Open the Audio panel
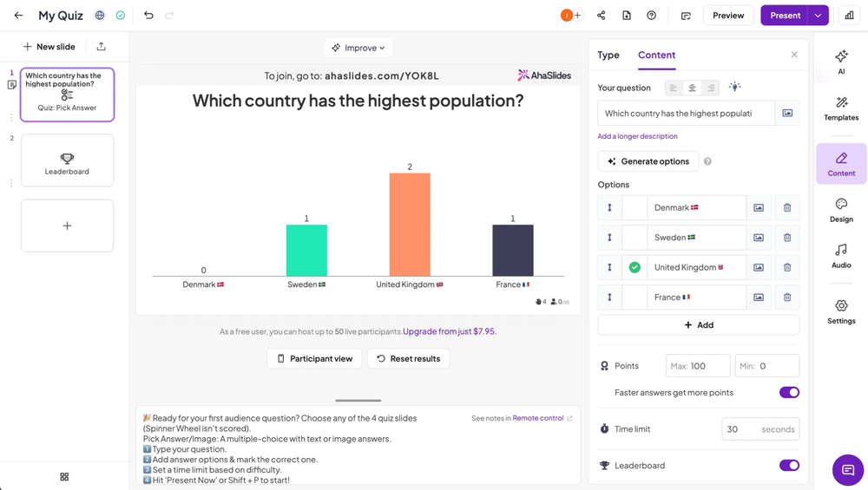This screenshot has width=868, height=490. pos(841,256)
